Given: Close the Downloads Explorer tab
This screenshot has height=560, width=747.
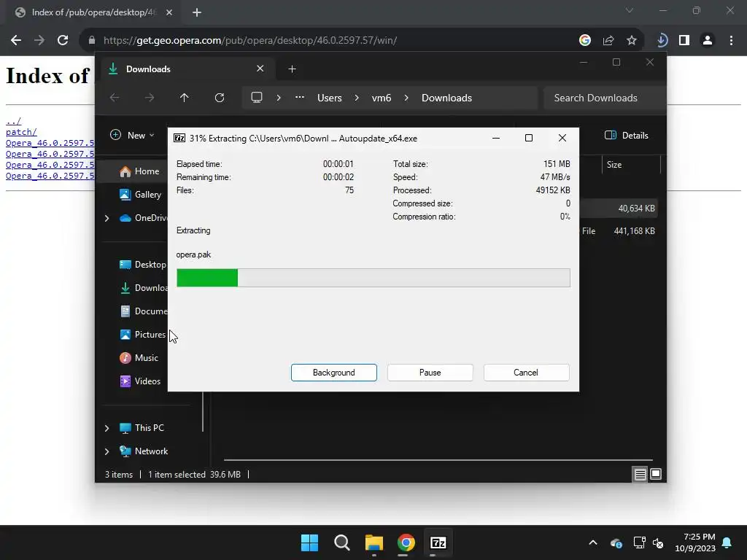Looking at the screenshot, I should pyautogui.click(x=260, y=69).
